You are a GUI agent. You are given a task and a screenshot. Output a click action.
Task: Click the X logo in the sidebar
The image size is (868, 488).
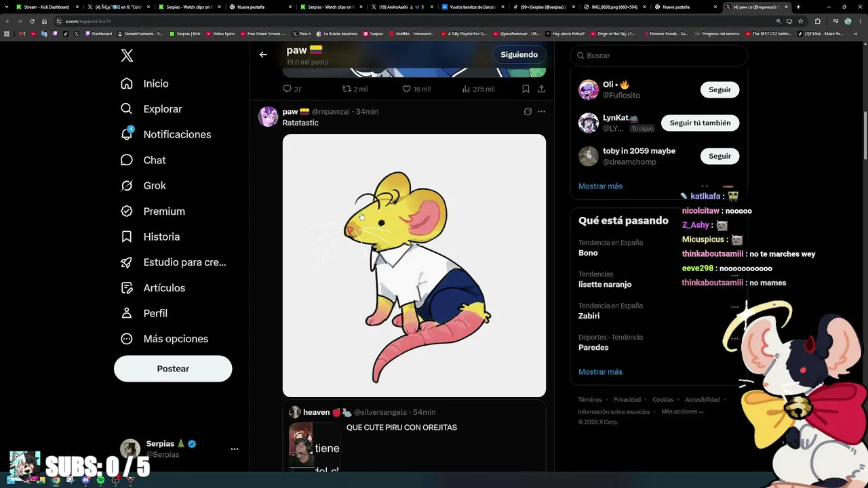(x=127, y=56)
